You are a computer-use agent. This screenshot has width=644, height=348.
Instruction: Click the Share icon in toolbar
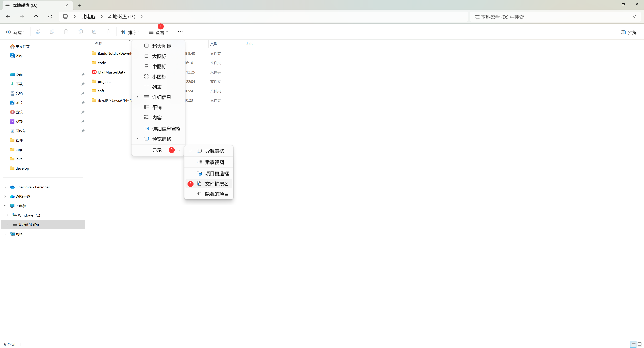[94, 32]
